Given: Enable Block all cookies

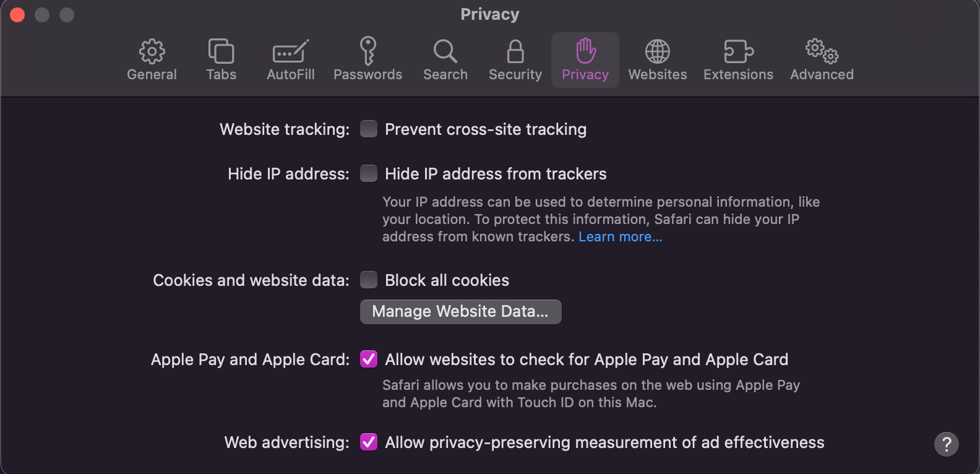Looking at the screenshot, I should 369,280.
